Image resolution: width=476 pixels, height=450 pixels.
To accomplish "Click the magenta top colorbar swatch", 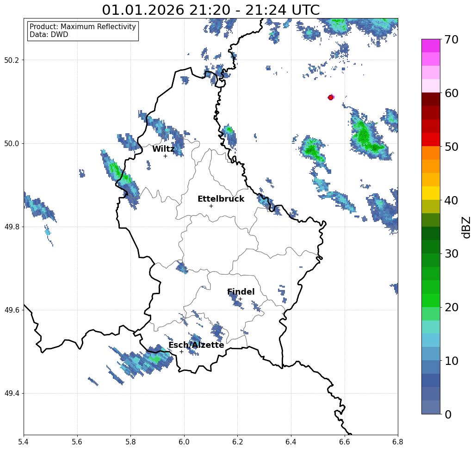I will click(x=431, y=46).
